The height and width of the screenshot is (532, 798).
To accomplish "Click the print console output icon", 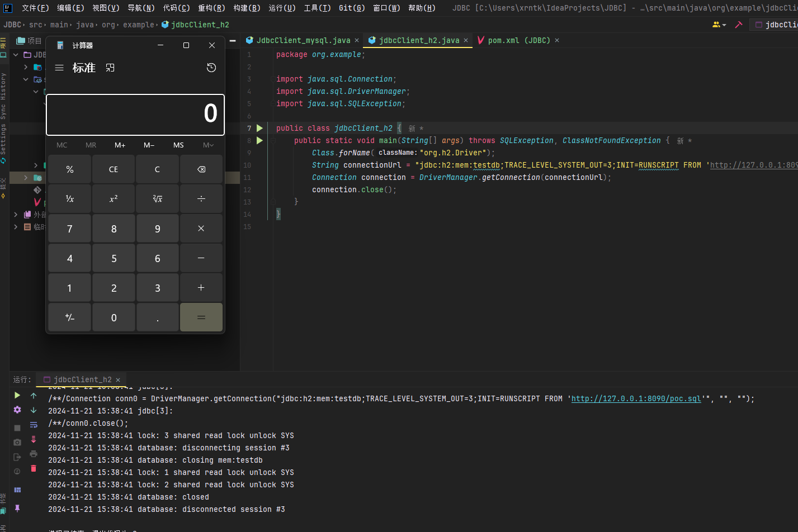I will pyautogui.click(x=34, y=454).
